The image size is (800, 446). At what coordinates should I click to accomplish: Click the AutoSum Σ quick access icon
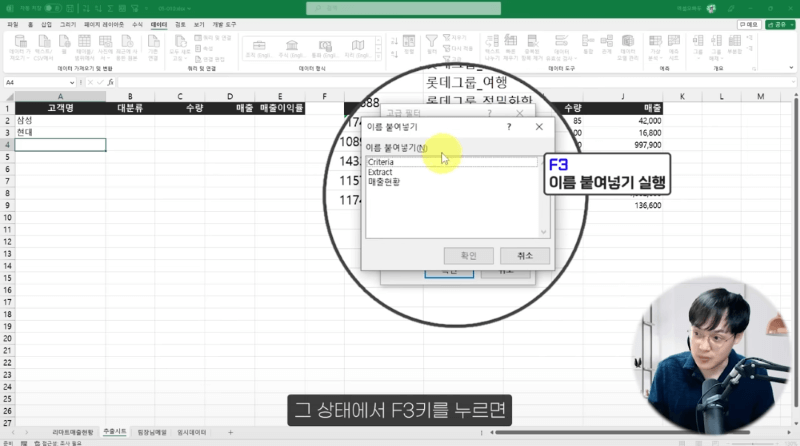110,9
